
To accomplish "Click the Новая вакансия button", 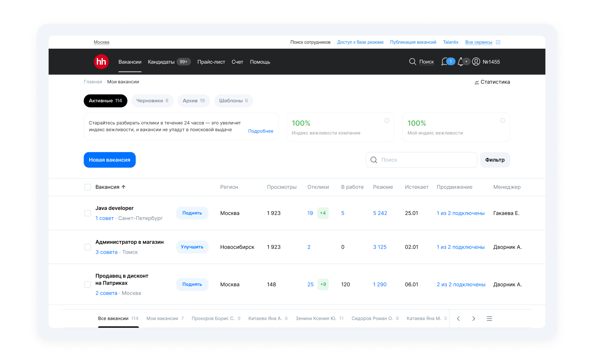I will click(x=110, y=160).
